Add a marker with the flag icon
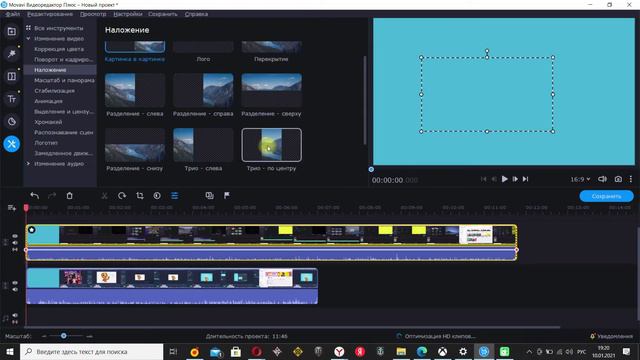The width and height of the screenshot is (640, 360). 227,196
